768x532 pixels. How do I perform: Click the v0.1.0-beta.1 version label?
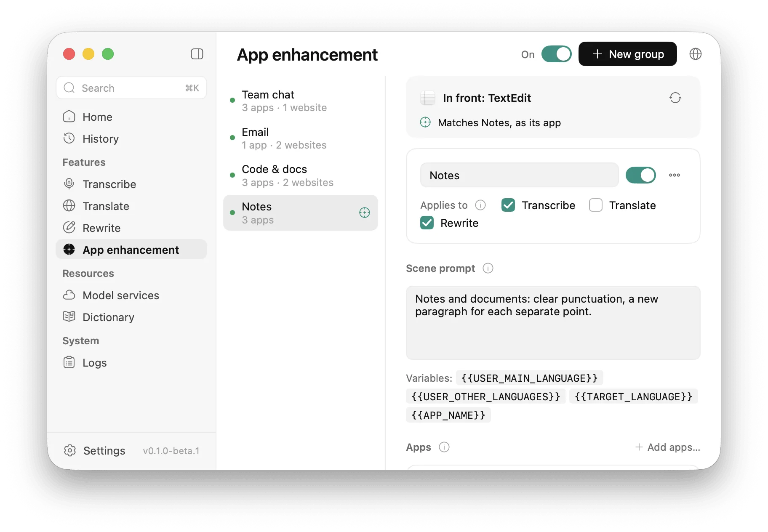coord(171,451)
